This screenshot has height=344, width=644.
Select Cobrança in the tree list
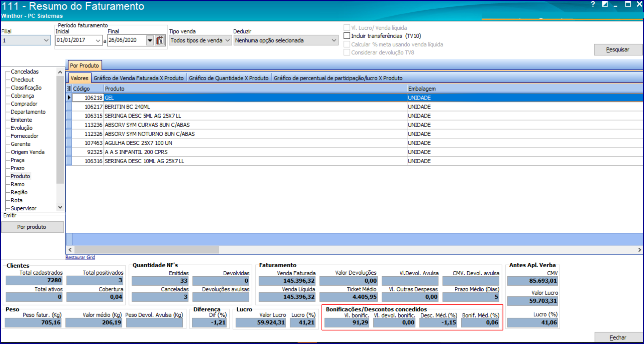(x=22, y=95)
